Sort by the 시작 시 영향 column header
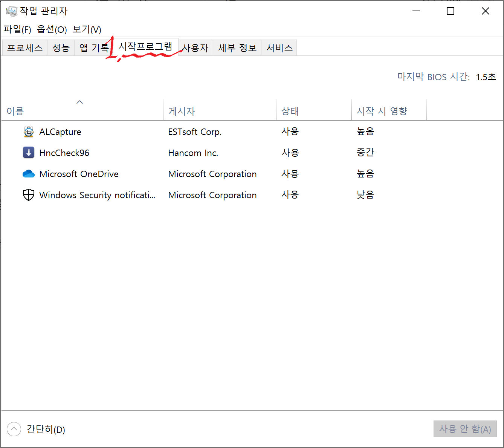 pos(389,110)
